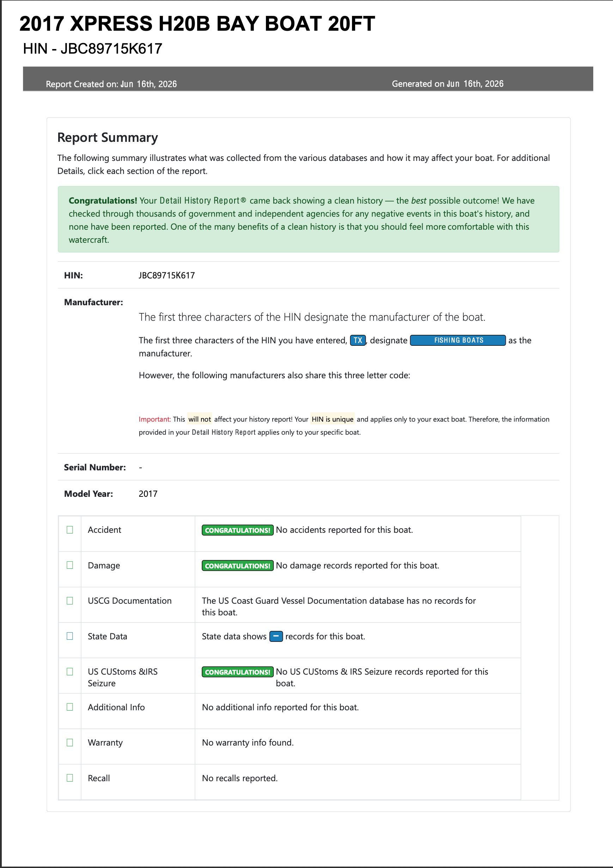
Task: Mark the Additional Info checkbox
Action: (69, 706)
